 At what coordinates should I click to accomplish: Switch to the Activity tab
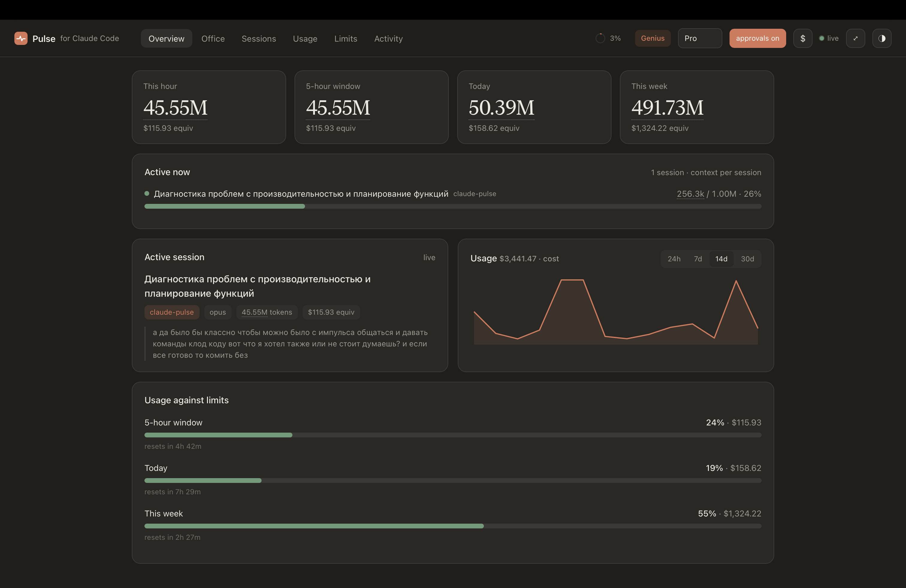pos(388,38)
